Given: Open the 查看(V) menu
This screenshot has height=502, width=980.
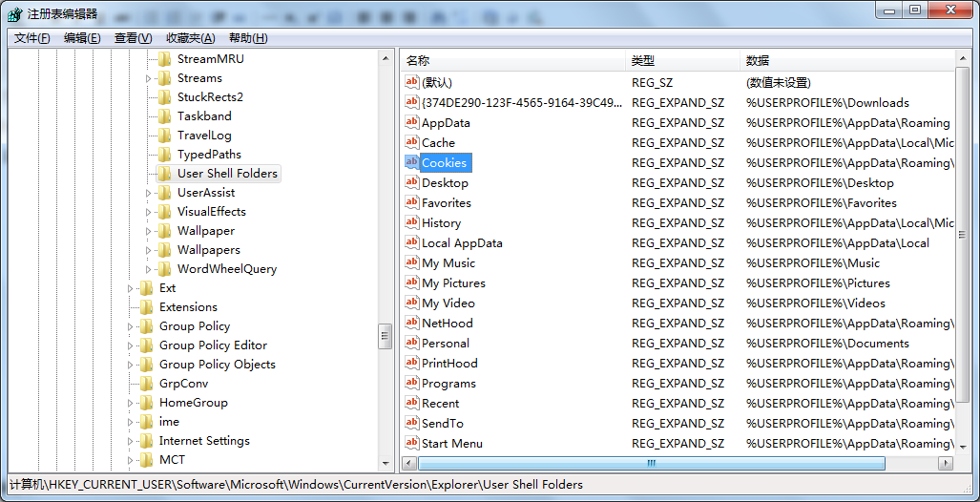Looking at the screenshot, I should point(134,38).
